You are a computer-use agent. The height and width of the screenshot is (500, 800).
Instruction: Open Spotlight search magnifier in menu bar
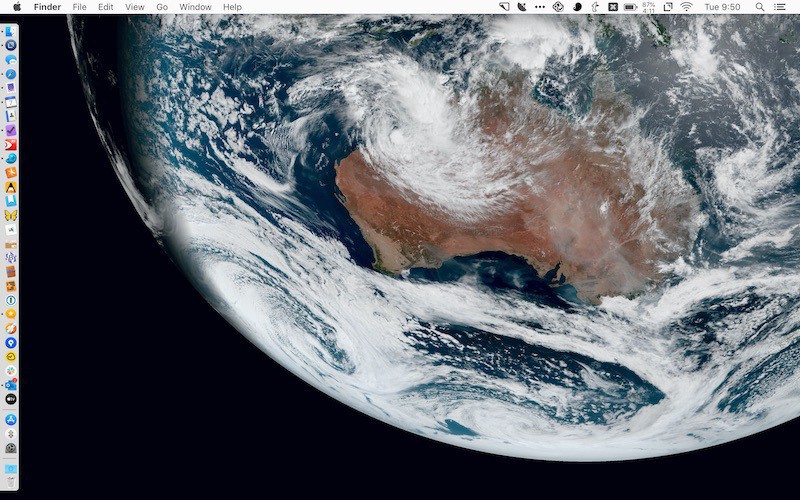(x=760, y=7)
